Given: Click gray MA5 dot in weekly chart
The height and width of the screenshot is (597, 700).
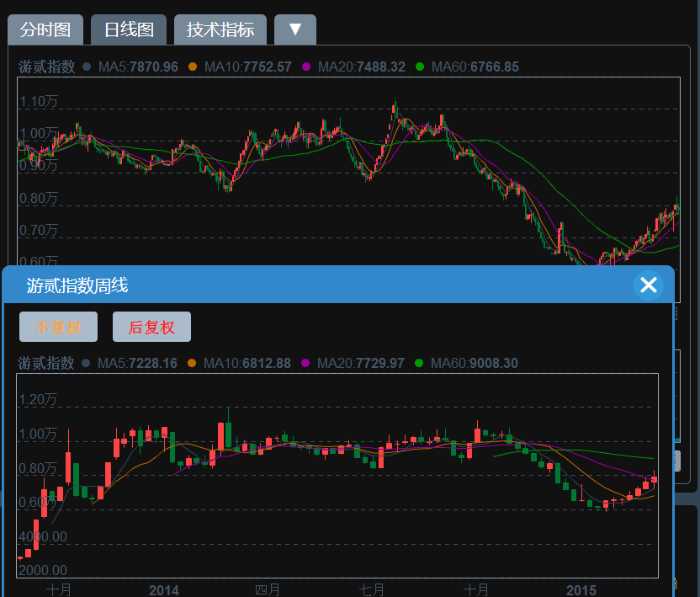Looking at the screenshot, I should coord(86,363).
